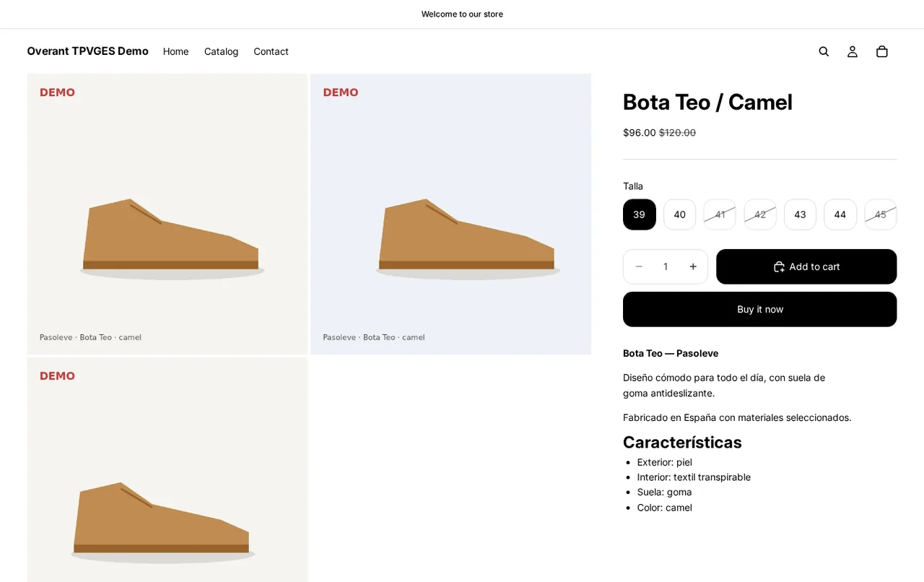This screenshot has height=582, width=924.
Task: Click the sale price $96.00
Action: tap(640, 133)
